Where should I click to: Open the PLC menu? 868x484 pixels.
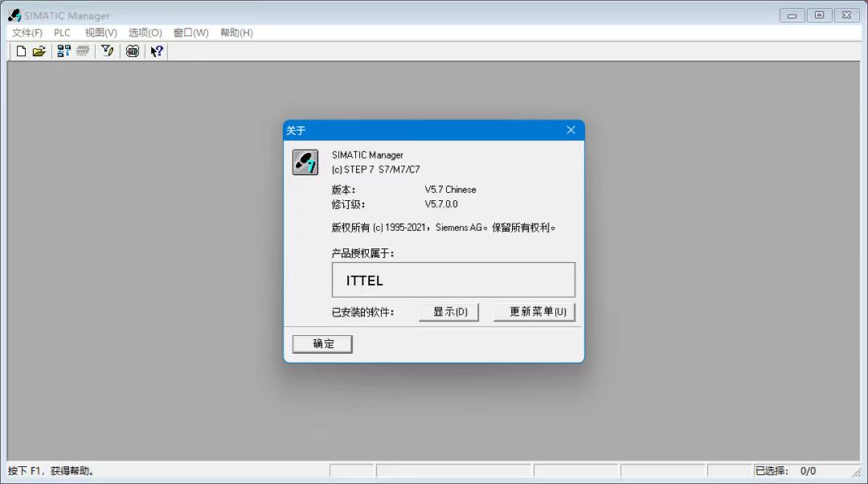62,33
